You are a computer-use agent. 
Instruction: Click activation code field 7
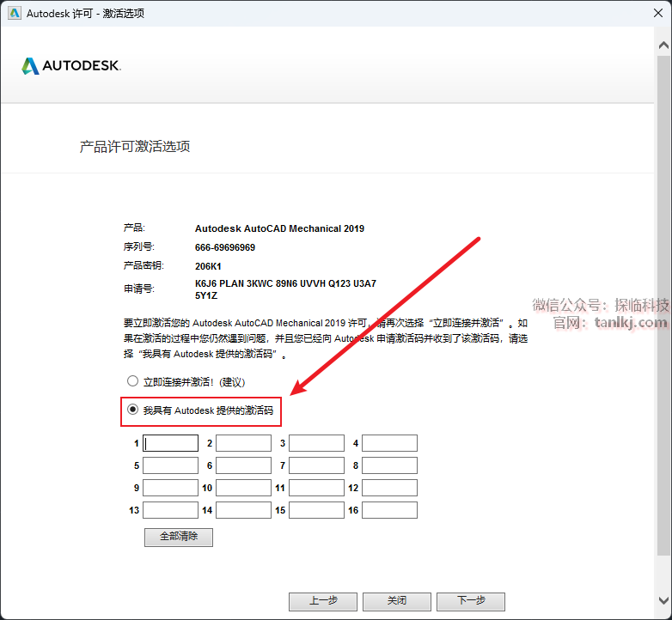tap(317, 465)
